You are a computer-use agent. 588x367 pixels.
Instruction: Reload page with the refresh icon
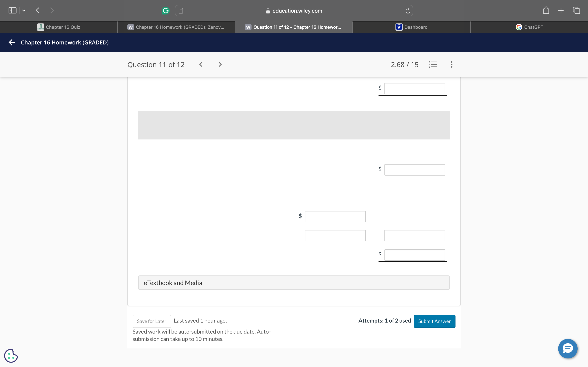[x=408, y=11]
